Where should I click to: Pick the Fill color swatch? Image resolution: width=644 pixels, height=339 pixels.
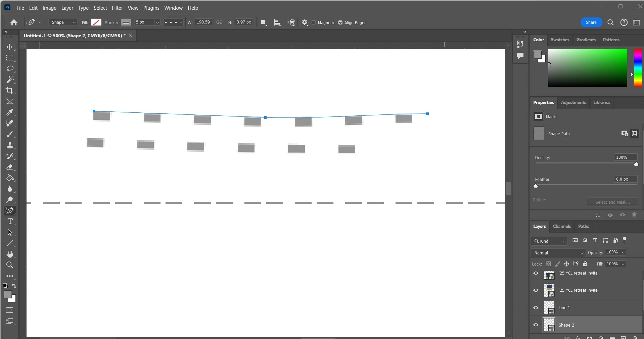(x=96, y=22)
